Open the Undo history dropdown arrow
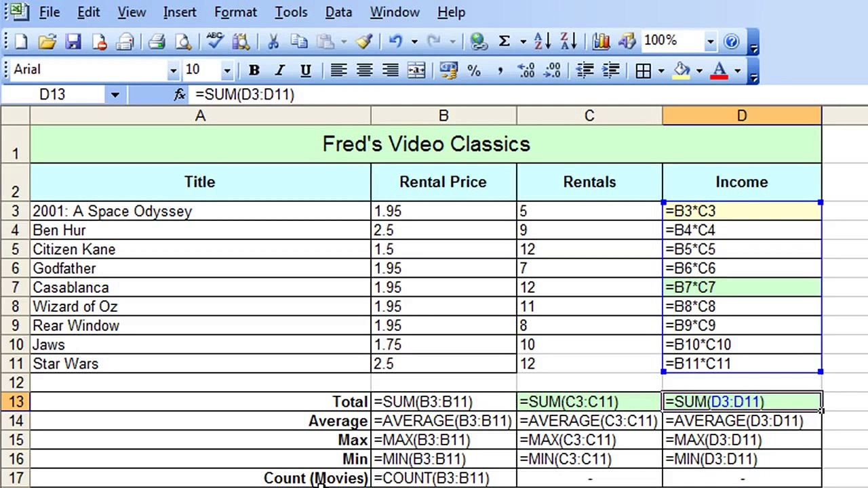 [414, 42]
